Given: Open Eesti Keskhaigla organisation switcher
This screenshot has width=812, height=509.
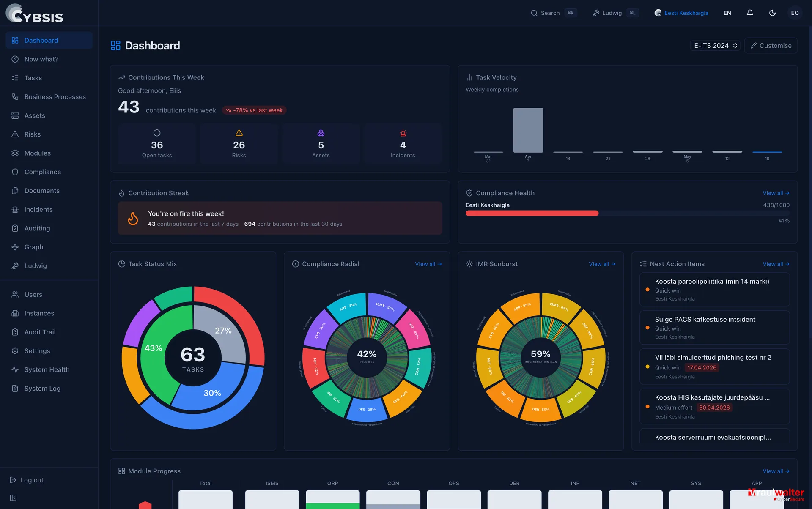Looking at the screenshot, I should pyautogui.click(x=681, y=13).
